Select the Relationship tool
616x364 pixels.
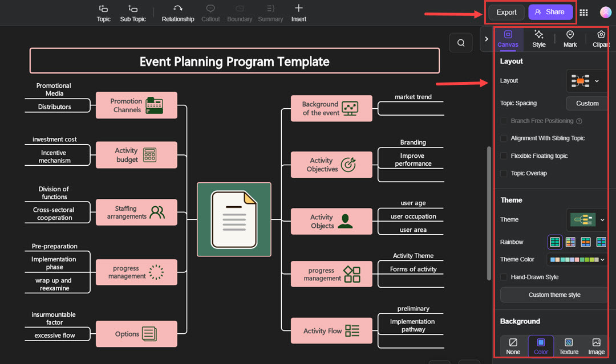(x=178, y=13)
